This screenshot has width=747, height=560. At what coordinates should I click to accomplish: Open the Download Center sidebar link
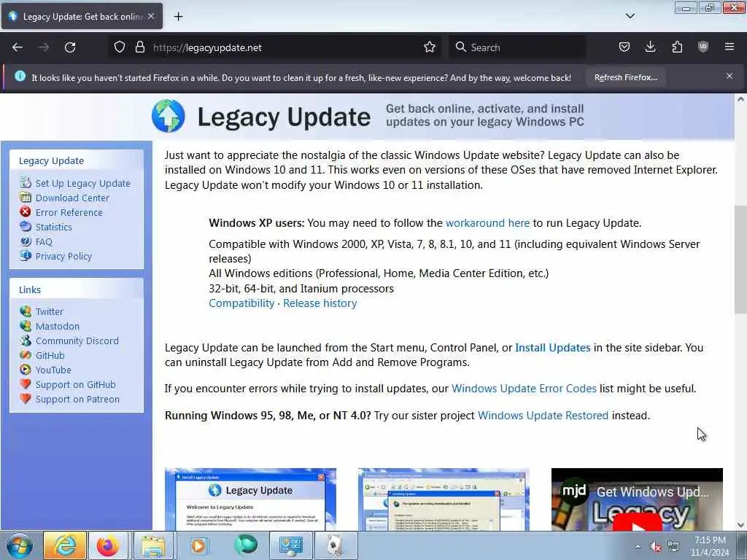coord(72,198)
